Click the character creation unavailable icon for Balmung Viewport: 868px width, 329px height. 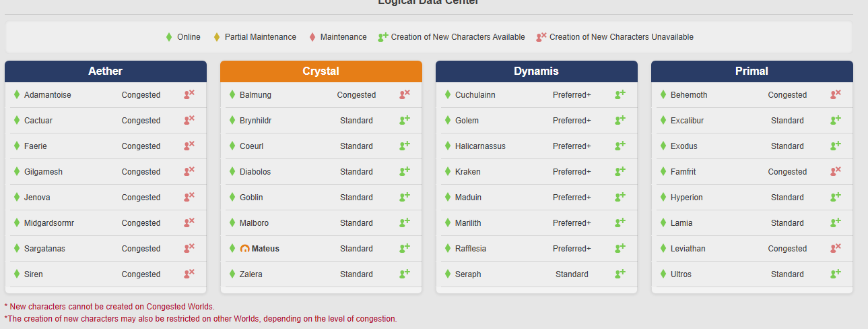click(x=405, y=94)
